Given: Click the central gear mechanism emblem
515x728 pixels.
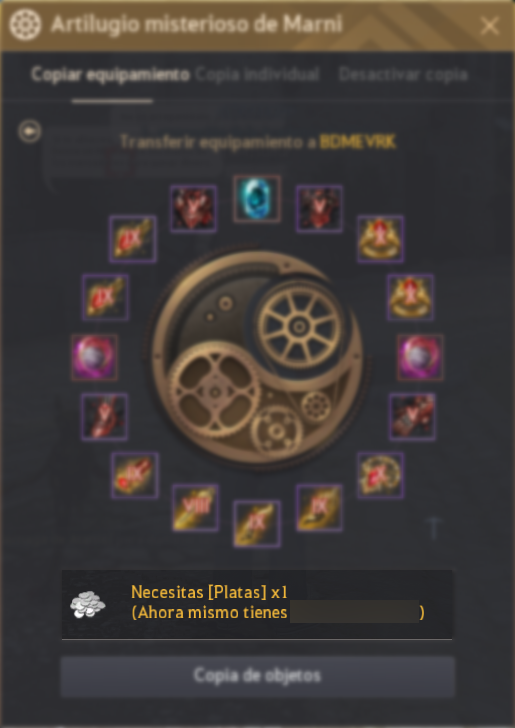Looking at the screenshot, I should [x=257, y=358].
